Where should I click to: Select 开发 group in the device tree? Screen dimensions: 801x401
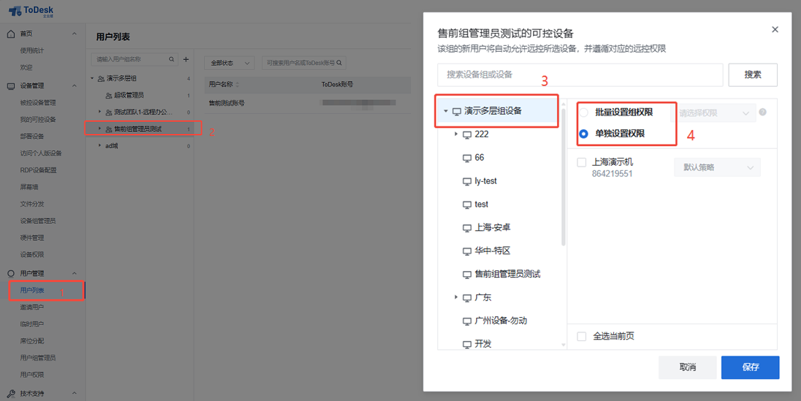[x=483, y=344]
